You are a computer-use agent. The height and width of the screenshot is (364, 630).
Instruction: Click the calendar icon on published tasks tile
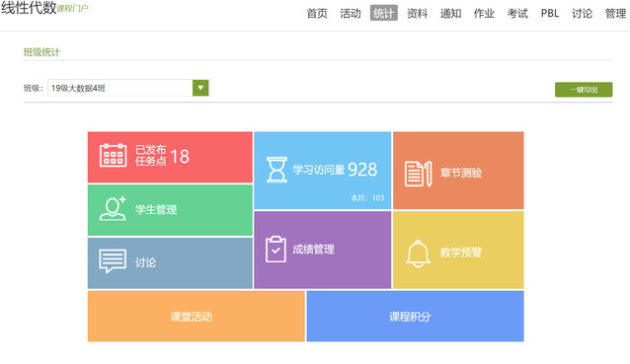click(113, 155)
